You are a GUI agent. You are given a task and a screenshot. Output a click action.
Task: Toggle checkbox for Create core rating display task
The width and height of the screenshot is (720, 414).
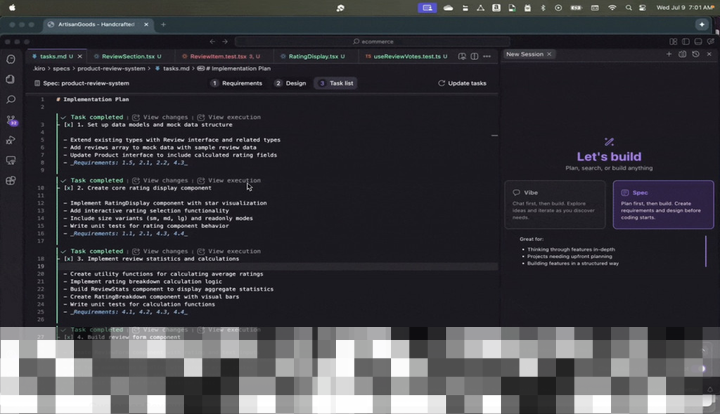68,188
